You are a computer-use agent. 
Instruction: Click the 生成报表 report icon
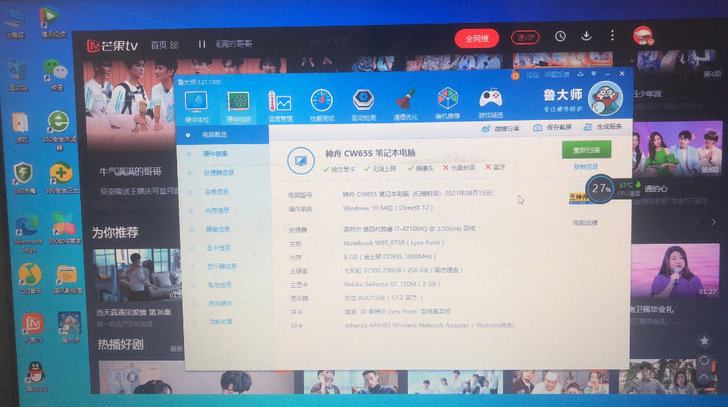click(x=587, y=127)
